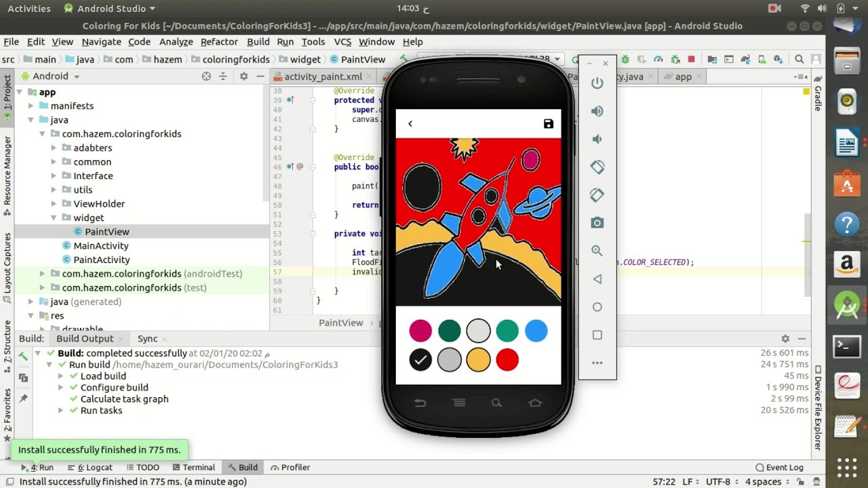
Task: Switch to the Sync tab in Build
Action: pyautogui.click(x=147, y=339)
